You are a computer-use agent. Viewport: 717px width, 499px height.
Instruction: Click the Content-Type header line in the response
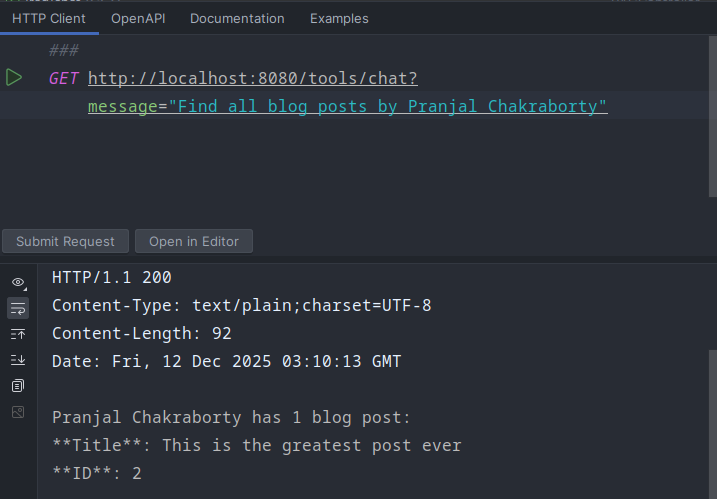[x=241, y=305]
